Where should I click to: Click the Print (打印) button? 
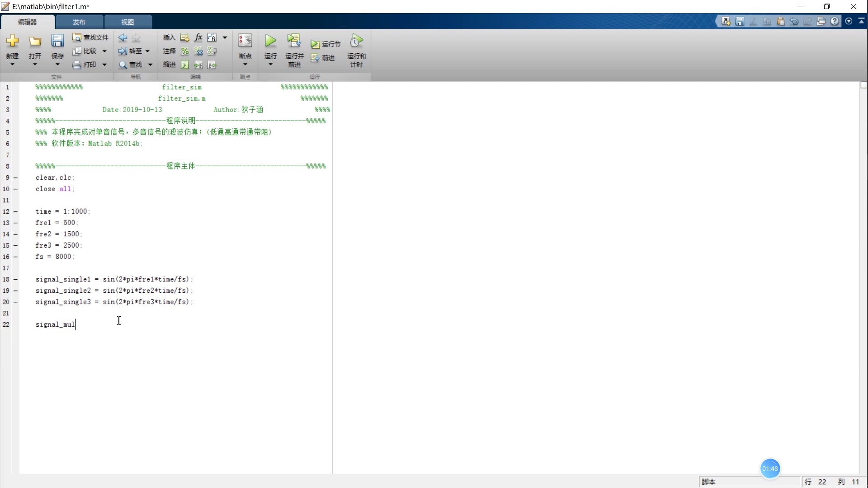pyautogui.click(x=85, y=65)
